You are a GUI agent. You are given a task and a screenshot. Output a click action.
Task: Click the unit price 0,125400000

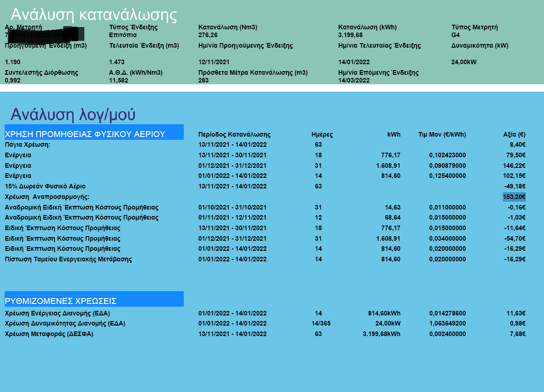click(x=448, y=176)
